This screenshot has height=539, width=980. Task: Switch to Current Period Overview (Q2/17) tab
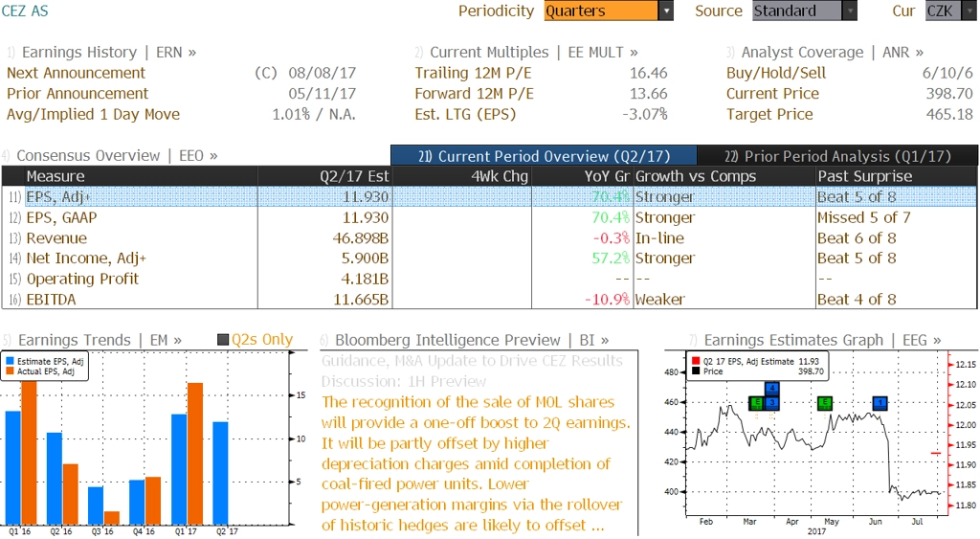(544, 156)
